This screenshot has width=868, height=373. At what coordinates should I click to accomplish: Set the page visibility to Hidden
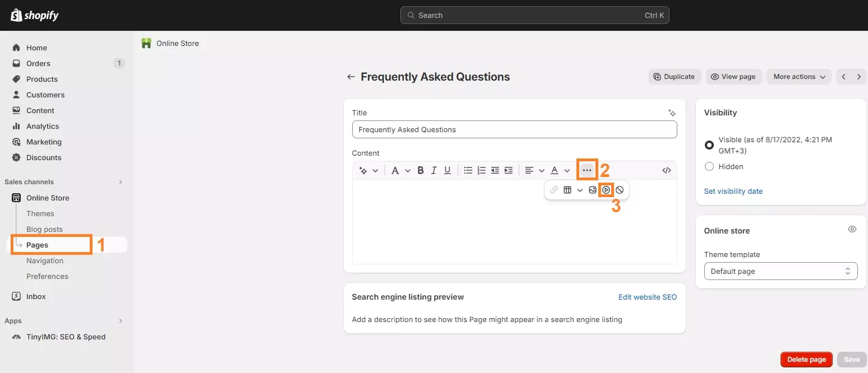[x=709, y=166]
